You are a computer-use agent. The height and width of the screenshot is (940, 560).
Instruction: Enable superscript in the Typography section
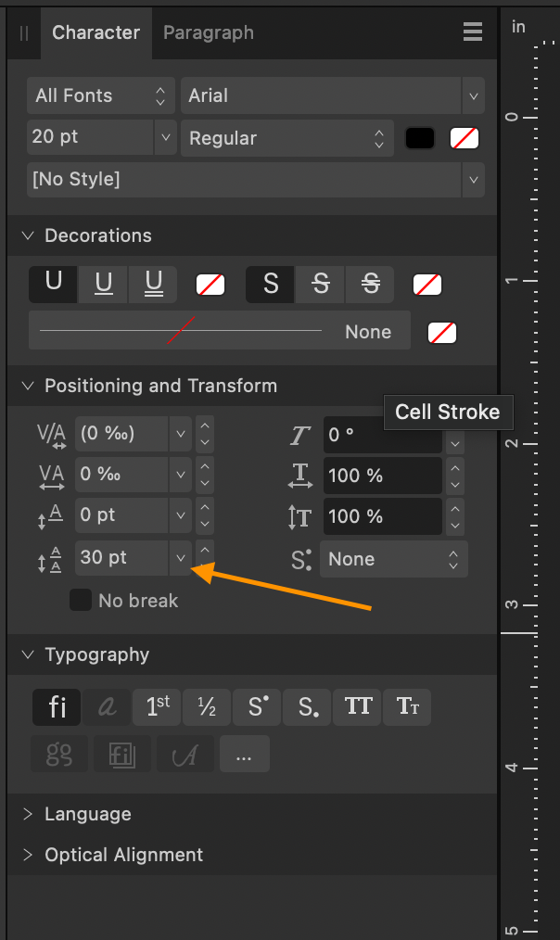(256, 706)
